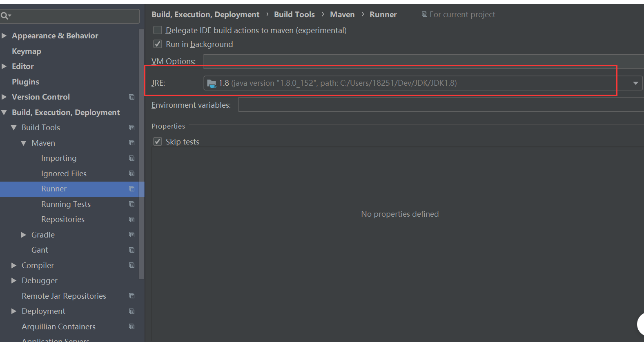Toggle the Run in background checkbox
Viewport: 644px width, 342px height.
[157, 44]
